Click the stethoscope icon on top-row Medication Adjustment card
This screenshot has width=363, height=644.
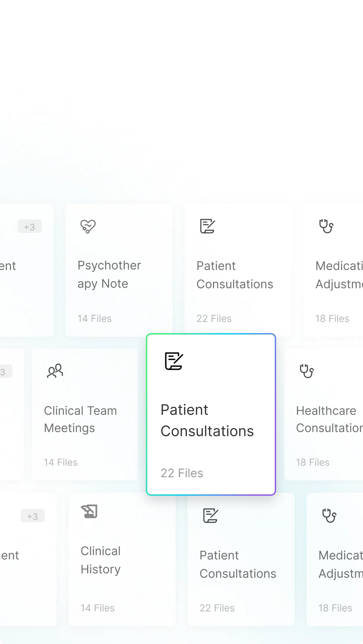[326, 226]
